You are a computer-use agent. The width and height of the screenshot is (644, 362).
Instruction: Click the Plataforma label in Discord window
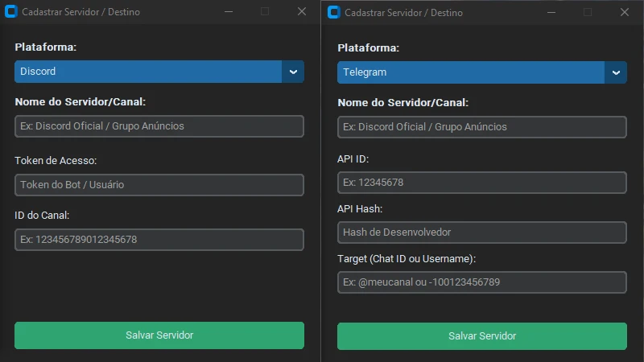[46, 47]
